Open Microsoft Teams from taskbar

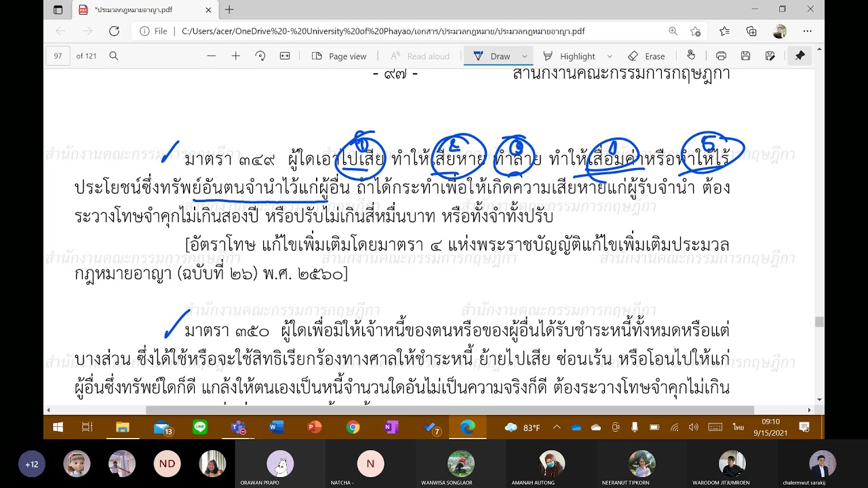[237, 428]
